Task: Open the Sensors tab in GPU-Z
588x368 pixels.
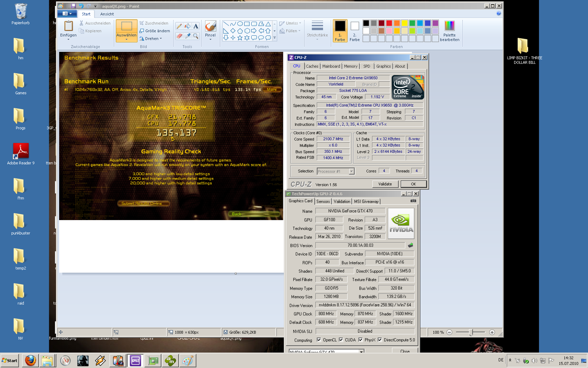Action: click(x=323, y=201)
